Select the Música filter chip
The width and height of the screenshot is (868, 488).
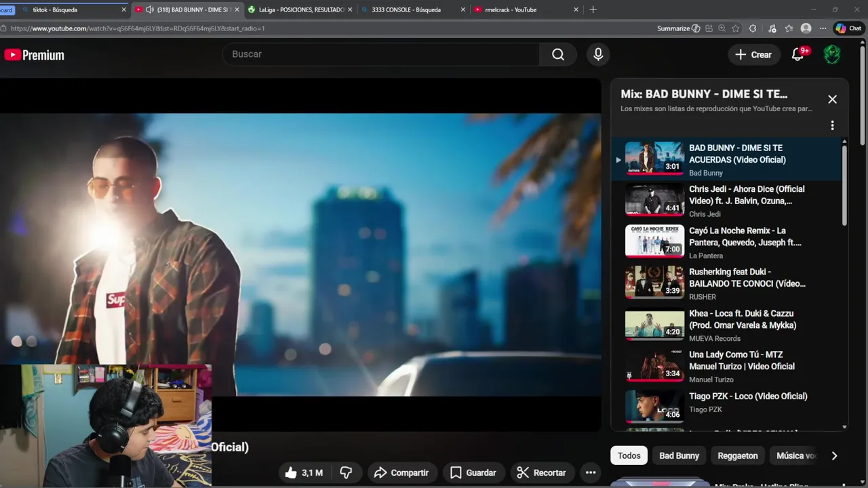[x=796, y=455]
